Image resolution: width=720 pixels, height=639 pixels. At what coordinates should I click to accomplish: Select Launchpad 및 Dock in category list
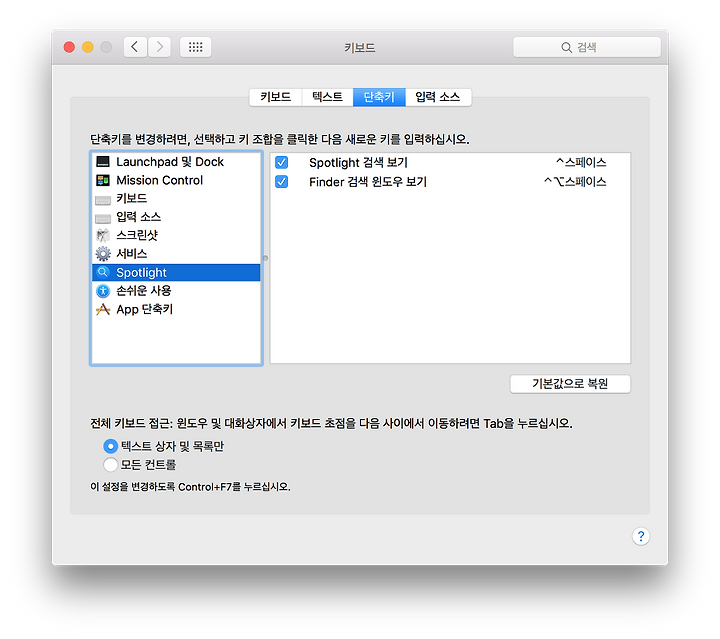176,162
